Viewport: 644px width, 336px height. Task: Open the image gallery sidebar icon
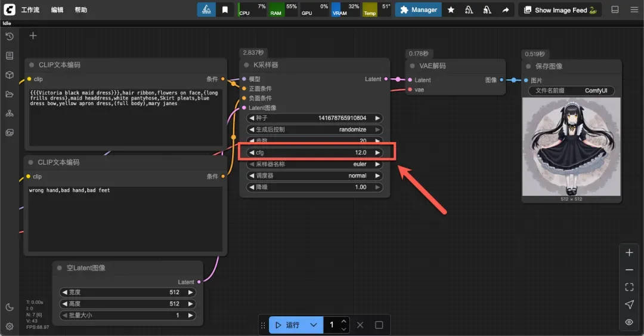pos(10,132)
